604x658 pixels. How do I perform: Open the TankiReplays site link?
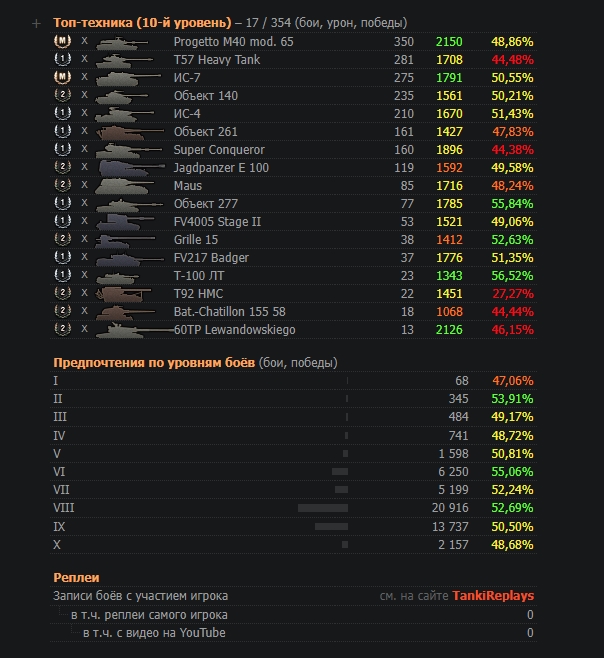(x=493, y=596)
